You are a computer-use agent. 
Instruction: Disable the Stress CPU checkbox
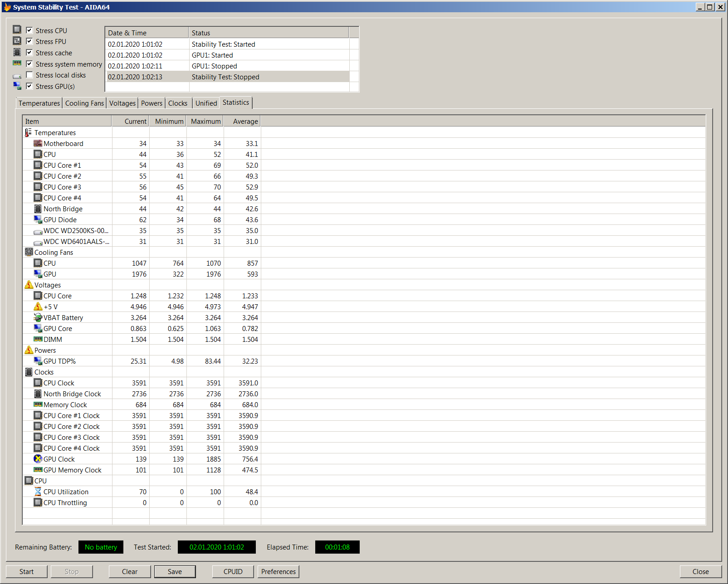pyautogui.click(x=29, y=30)
